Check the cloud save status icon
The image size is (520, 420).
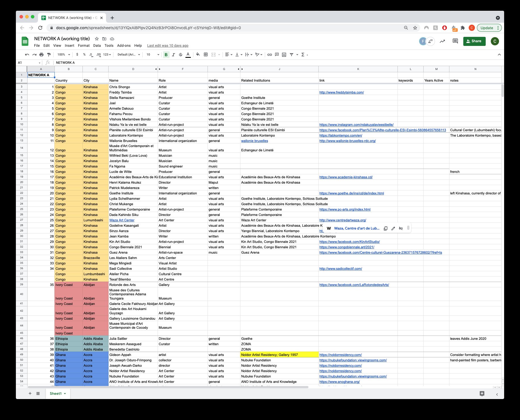point(112,39)
